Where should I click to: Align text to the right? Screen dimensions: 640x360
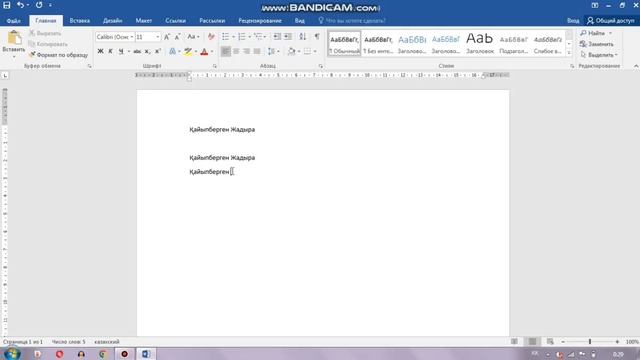pos(246,51)
